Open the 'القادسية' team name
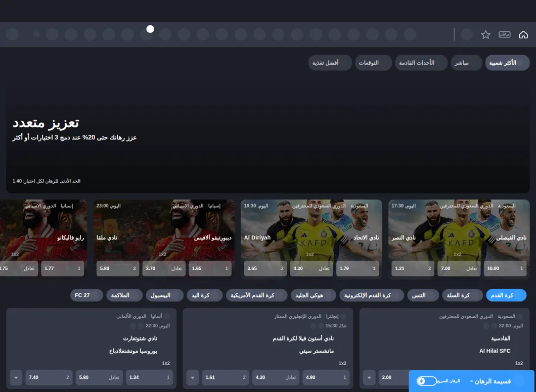536x392 pixels. tap(501, 338)
